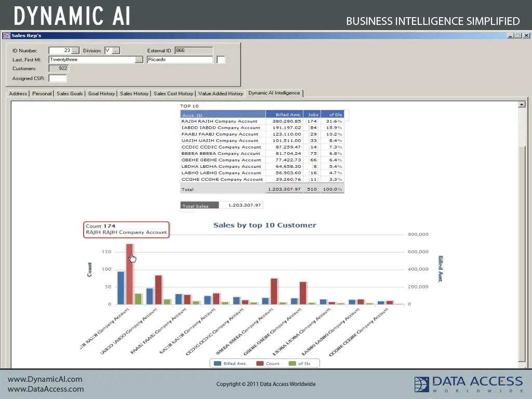Open the Sales Cost History tab
Viewport: 532px width, 399px height.
tap(174, 94)
